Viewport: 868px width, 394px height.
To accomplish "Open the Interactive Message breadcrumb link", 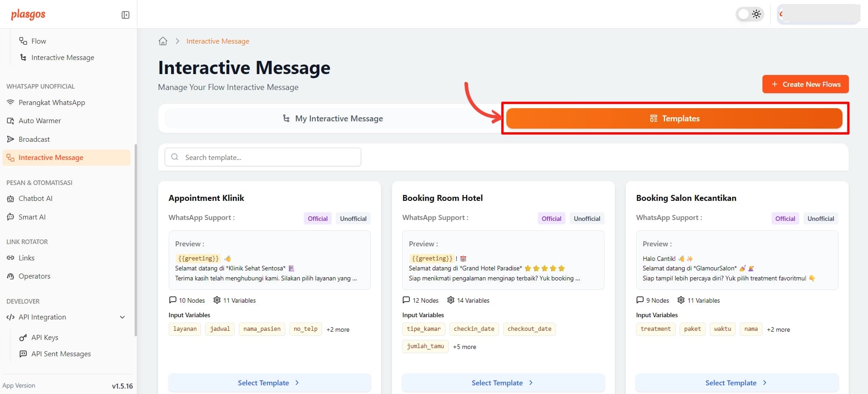I will coord(218,41).
